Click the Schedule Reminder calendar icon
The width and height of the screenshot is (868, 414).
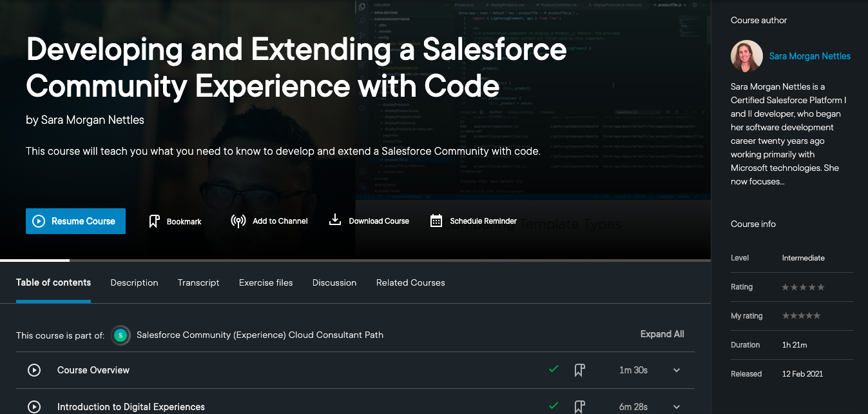pos(436,221)
